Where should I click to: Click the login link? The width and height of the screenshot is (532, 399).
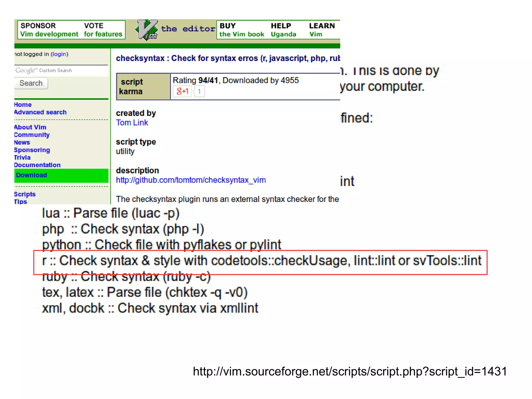click(x=59, y=54)
